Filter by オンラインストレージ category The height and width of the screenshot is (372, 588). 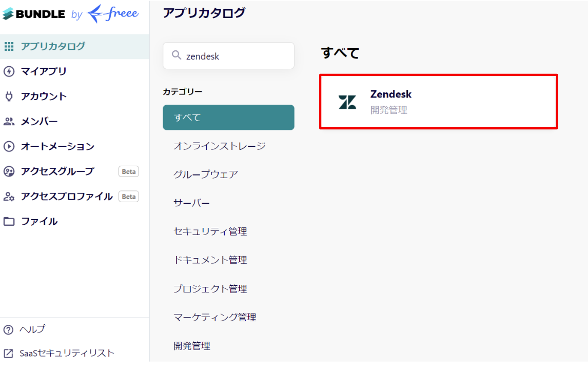pyautogui.click(x=219, y=146)
